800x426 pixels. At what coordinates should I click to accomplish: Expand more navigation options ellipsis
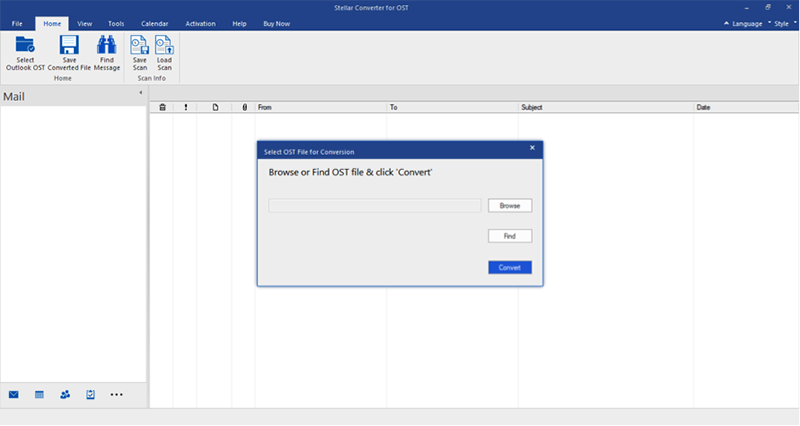tap(116, 395)
